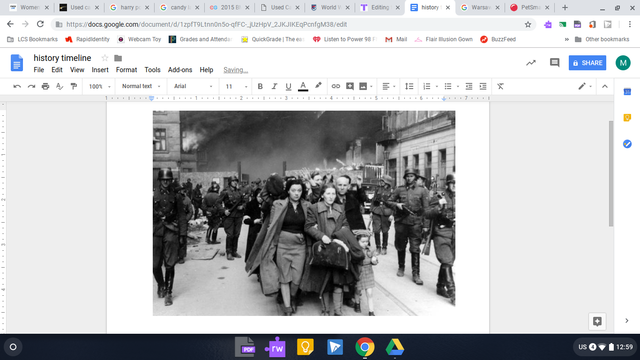The width and height of the screenshot is (640, 360).
Task: Open the Add-ons menu
Action: click(180, 70)
